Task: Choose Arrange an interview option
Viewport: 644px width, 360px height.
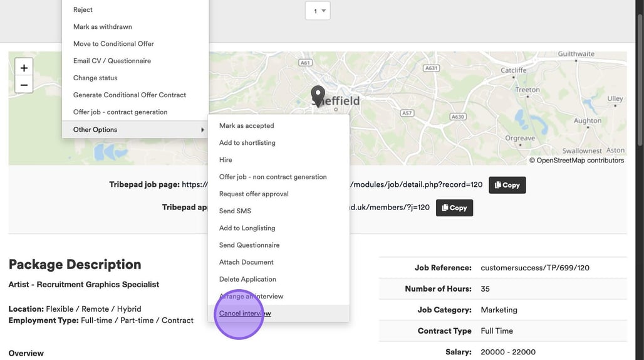Action: pyautogui.click(x=251, y=296)
